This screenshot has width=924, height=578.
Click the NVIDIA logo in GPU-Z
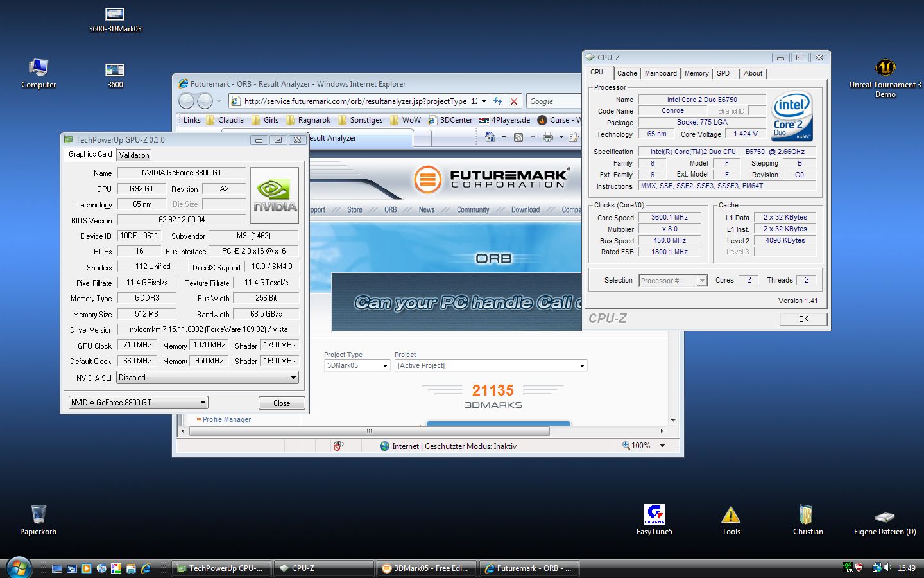coord(275,196)
